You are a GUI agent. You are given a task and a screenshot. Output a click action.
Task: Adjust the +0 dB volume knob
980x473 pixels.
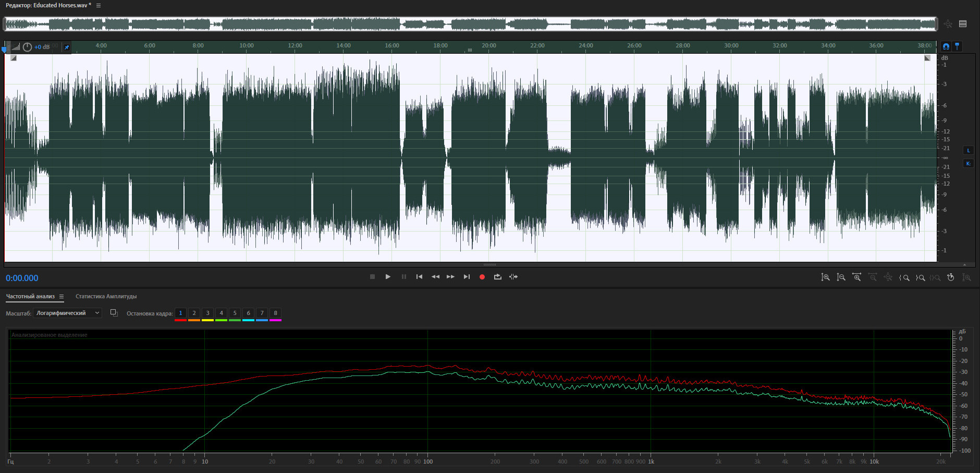27,47
